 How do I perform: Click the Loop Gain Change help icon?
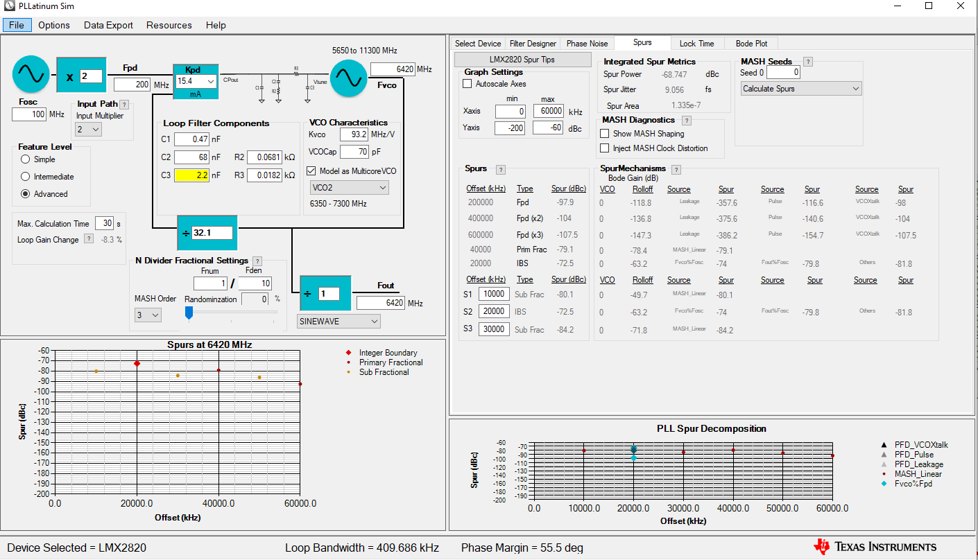tap(89, 239)
